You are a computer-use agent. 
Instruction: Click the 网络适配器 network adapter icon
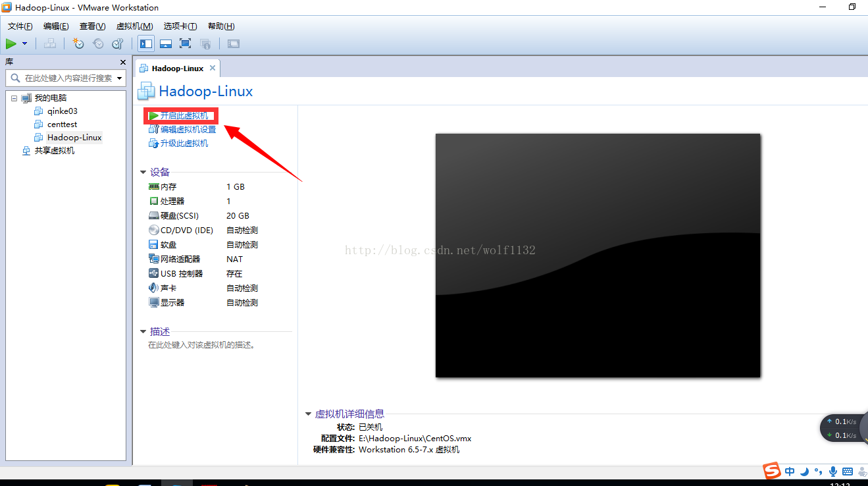pyautogui.click(x=154, y=259)
